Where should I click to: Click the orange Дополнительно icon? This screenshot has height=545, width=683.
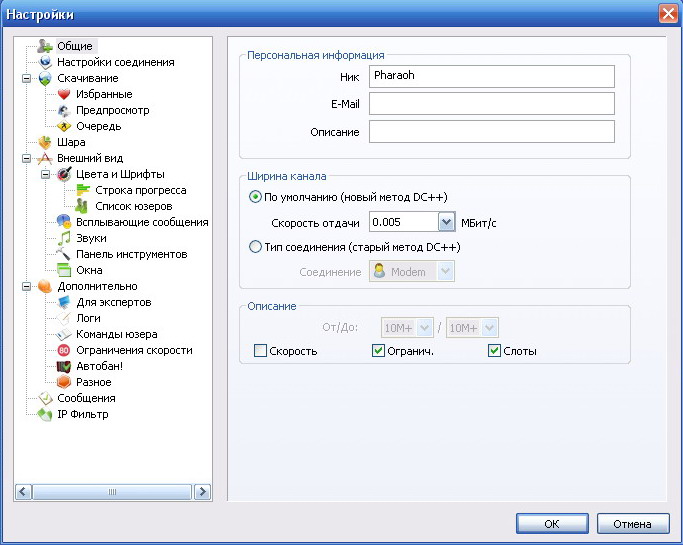45,286
